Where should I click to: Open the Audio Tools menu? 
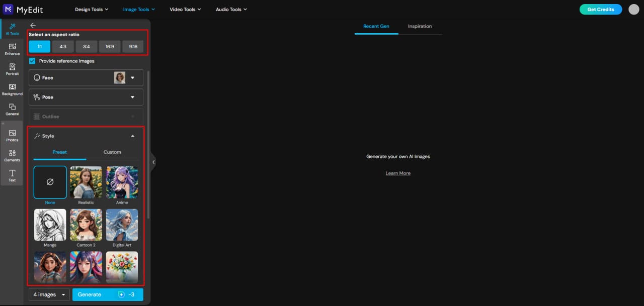(x=231, y=10)
